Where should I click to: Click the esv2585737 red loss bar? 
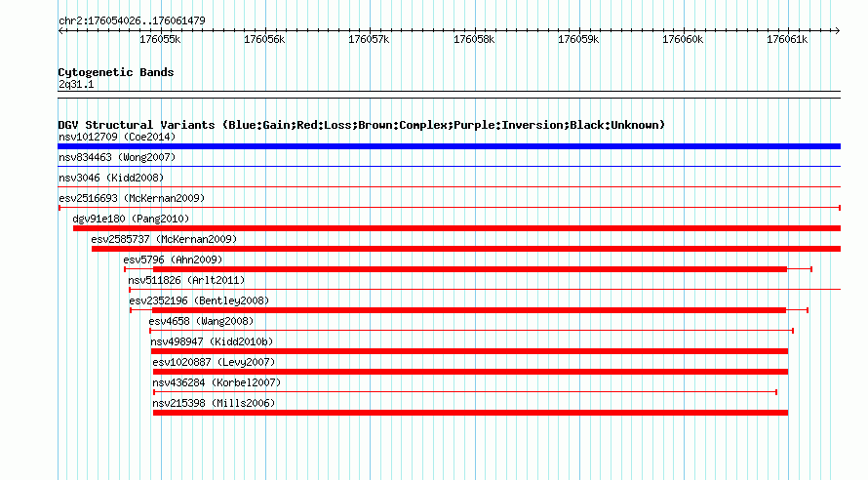click(x=466, y=249)
